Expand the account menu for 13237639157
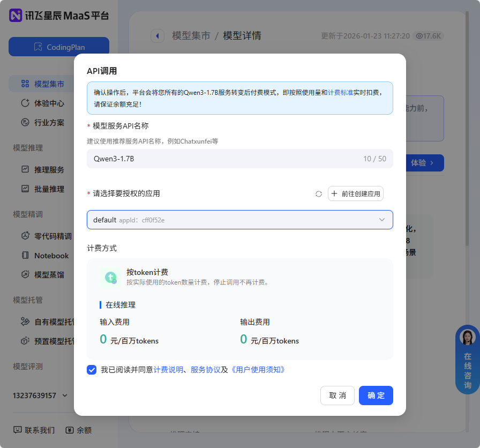The height and width of the screenshot is (448, 480). (65, 395)
